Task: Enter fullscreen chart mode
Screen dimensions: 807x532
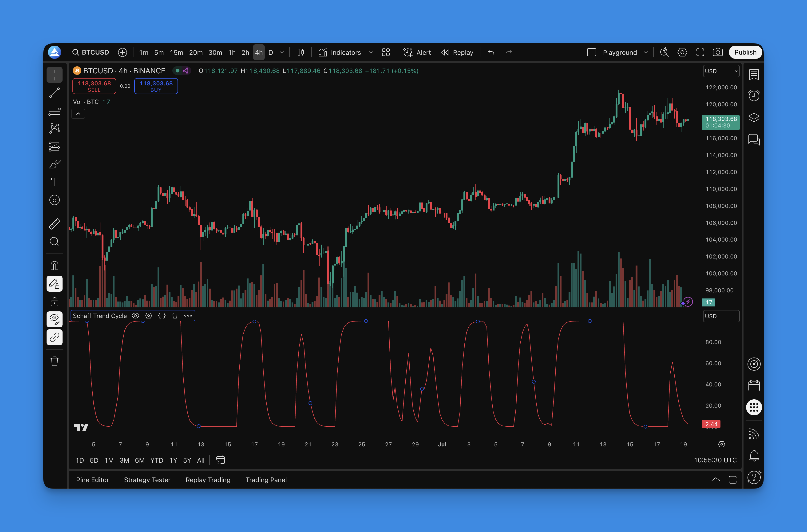Action: [x=700, y=52]
